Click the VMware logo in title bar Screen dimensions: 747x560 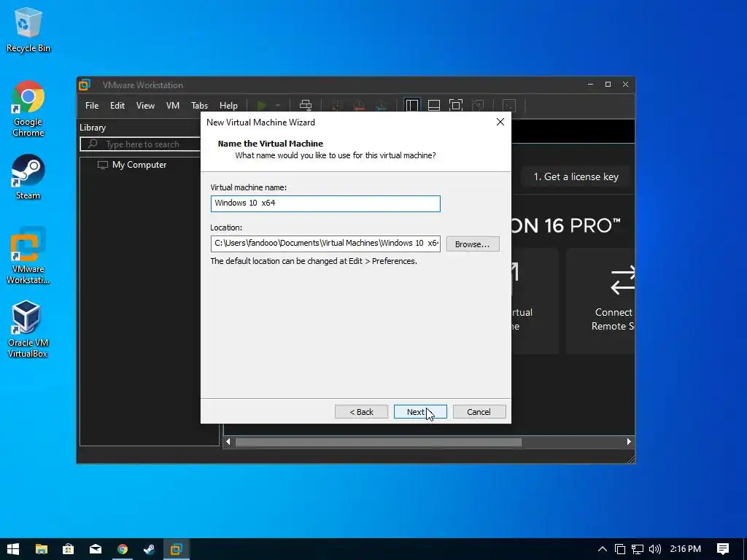(x=85, y=85)
